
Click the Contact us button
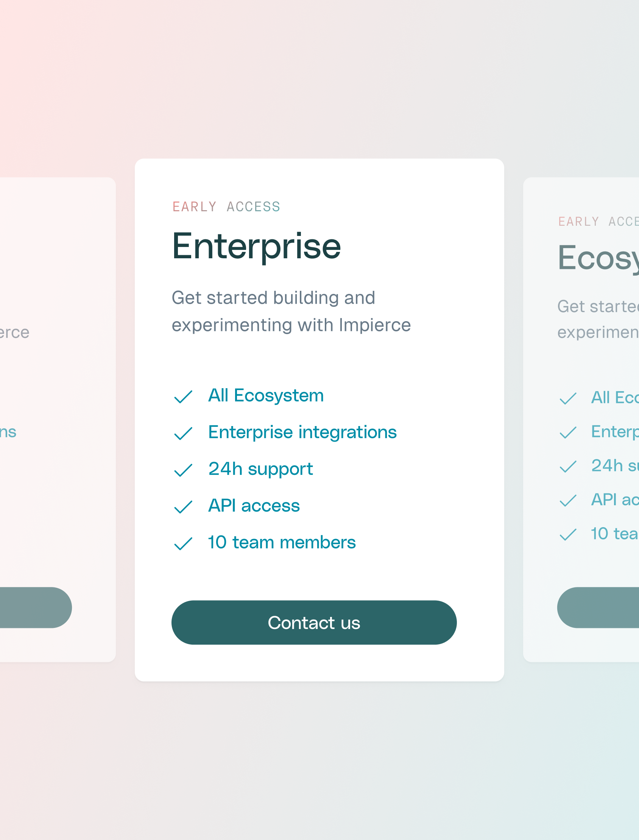click(314, 623)
